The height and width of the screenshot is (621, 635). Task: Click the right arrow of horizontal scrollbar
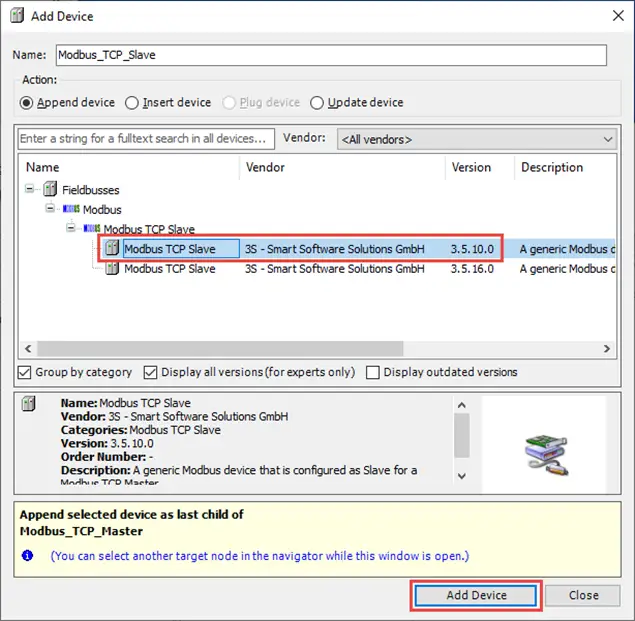click(x=607, y=348)
